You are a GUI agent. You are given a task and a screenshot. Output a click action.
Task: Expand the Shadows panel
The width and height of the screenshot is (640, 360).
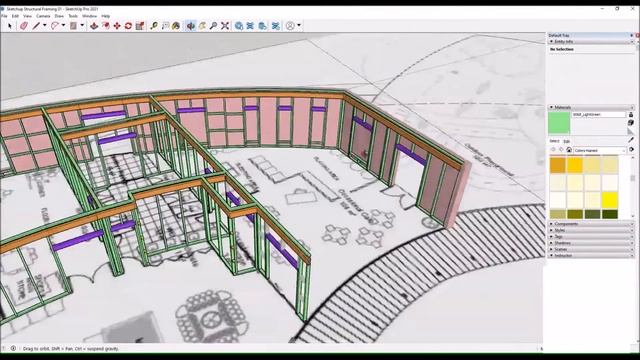551,243
